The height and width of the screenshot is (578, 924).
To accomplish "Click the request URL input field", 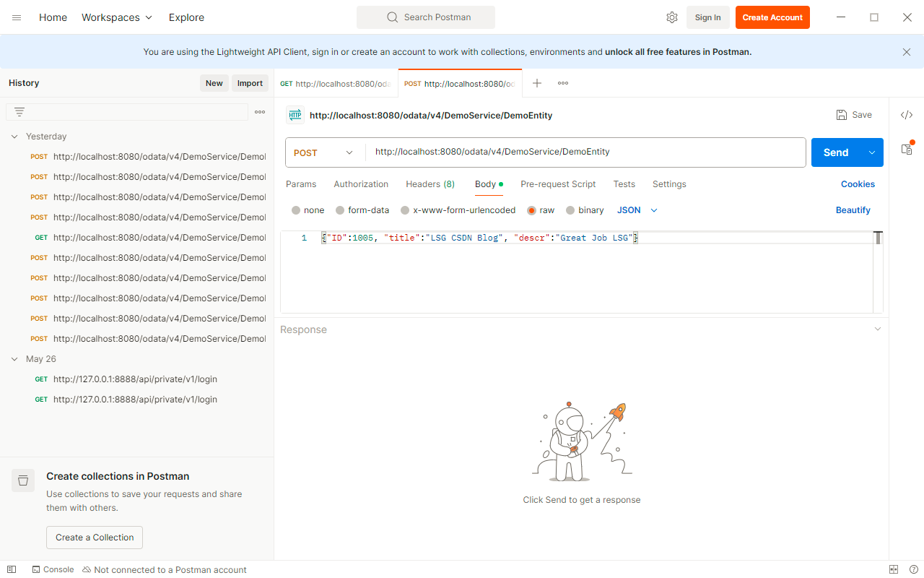I will [585, 152].
